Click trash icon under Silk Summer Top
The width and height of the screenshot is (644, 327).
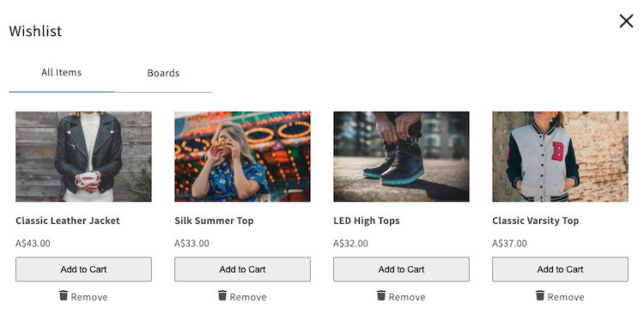tap(222, 295)
